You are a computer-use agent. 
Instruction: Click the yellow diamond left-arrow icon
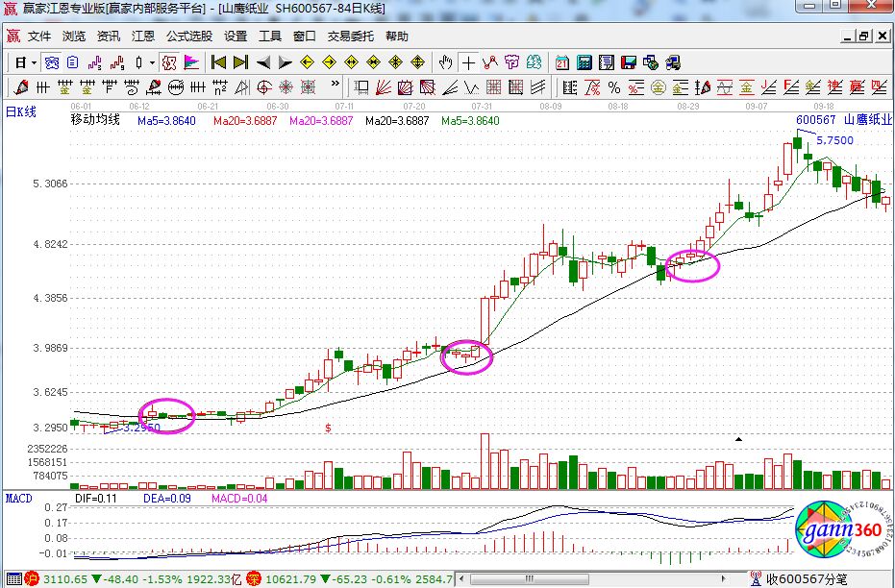tap(308, 62)
